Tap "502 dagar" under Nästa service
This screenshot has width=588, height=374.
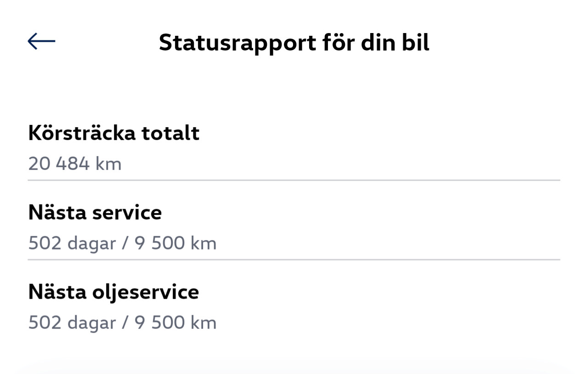72,243
